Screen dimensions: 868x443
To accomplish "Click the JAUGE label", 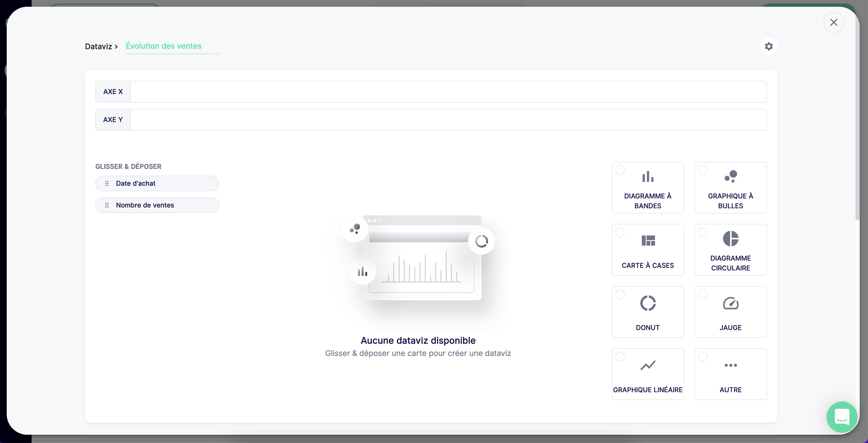I will pos(731,328).
